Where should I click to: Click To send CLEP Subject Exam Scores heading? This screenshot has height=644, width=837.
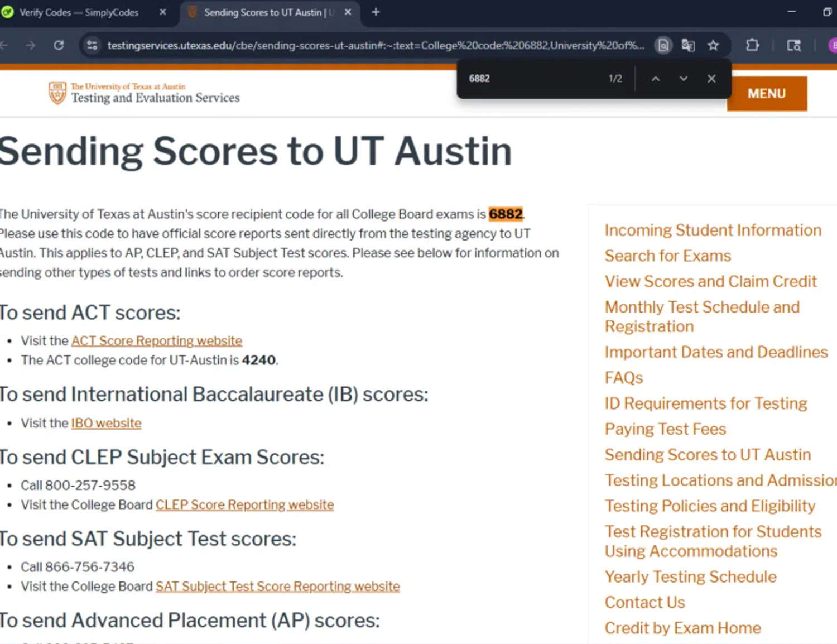click(x=162, y=457)
